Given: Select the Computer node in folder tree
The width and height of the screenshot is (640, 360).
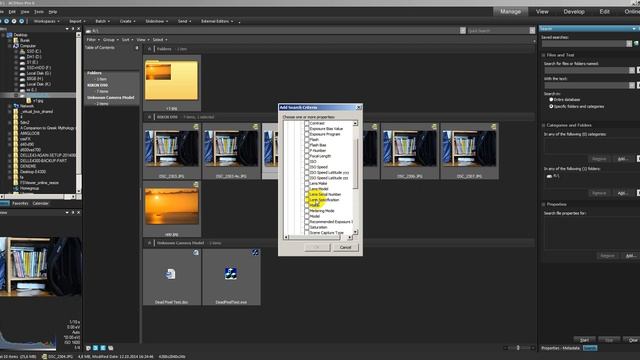Looking at the screenshot, I should coord(28,46).
